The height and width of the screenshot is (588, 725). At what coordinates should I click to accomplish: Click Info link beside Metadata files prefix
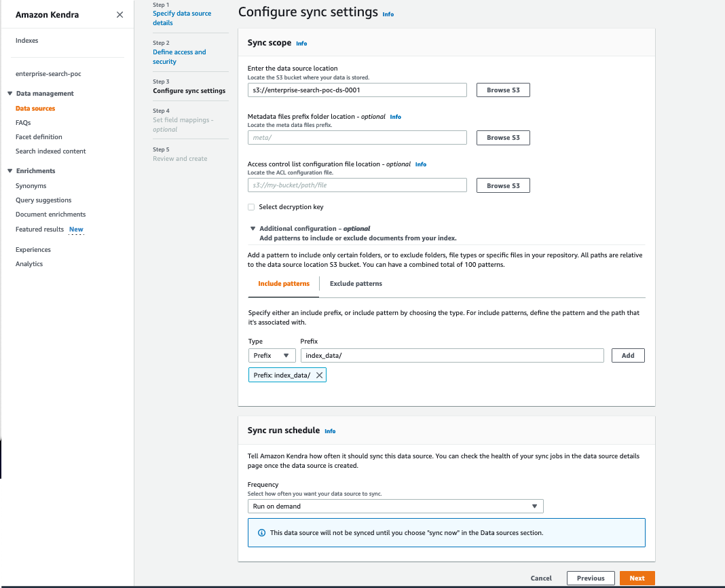[395, 117]
